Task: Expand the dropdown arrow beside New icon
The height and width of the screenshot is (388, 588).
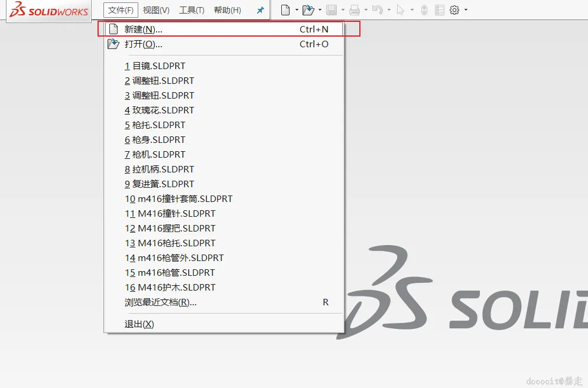Action: pos(297,10)
